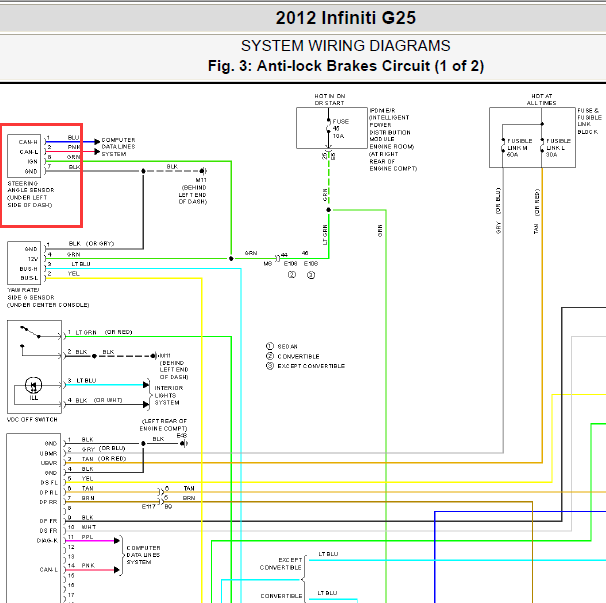Select the BUS-L pin of yaw sensor
Viewport: 606px width, 603px height.
[29, 278]
